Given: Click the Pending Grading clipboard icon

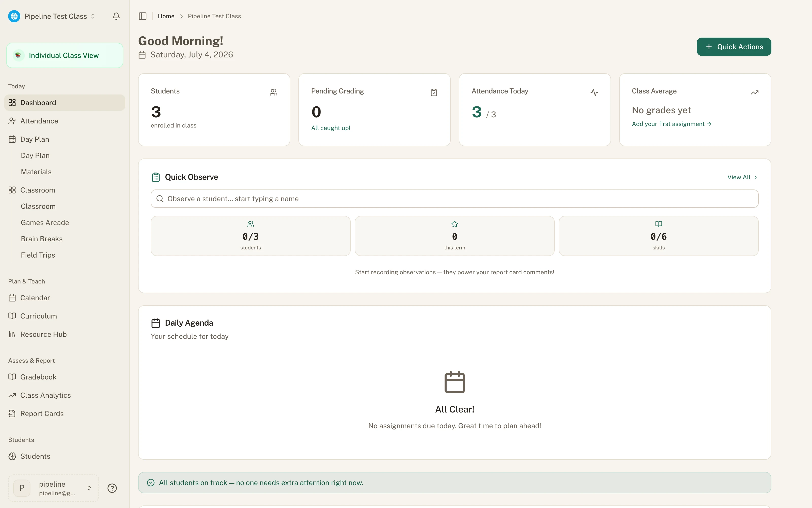Looking at the screenshot, I should click(434, 92).
